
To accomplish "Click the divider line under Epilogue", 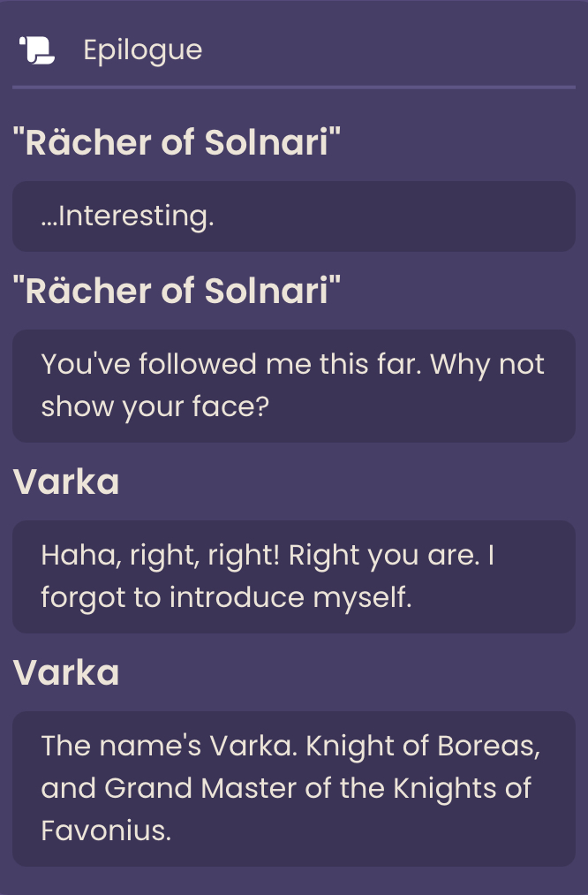I will coord(294,87).
